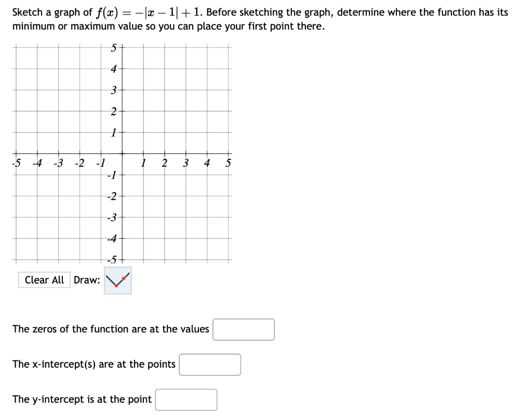Image resolution: width=532 pixels, height=417 pixels.
Task: Click the red vertex dot on the Draw icon
Action: 116,286
